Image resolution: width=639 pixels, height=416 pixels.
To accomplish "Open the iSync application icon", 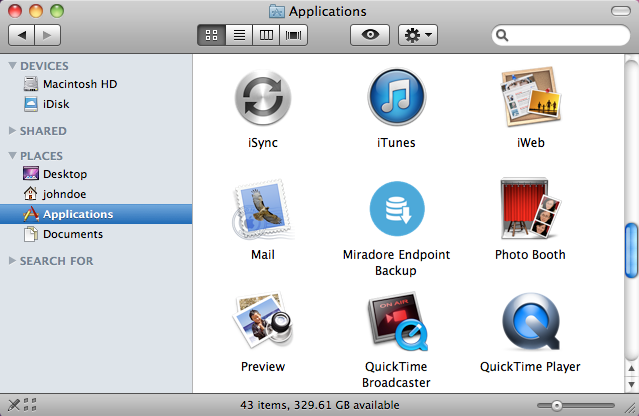I will pos(263,98).
